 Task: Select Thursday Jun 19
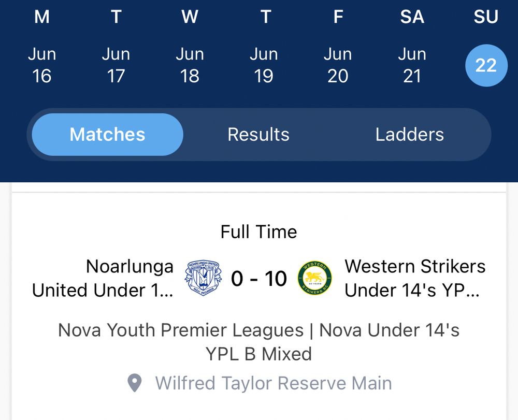click(x=264, y=65)
